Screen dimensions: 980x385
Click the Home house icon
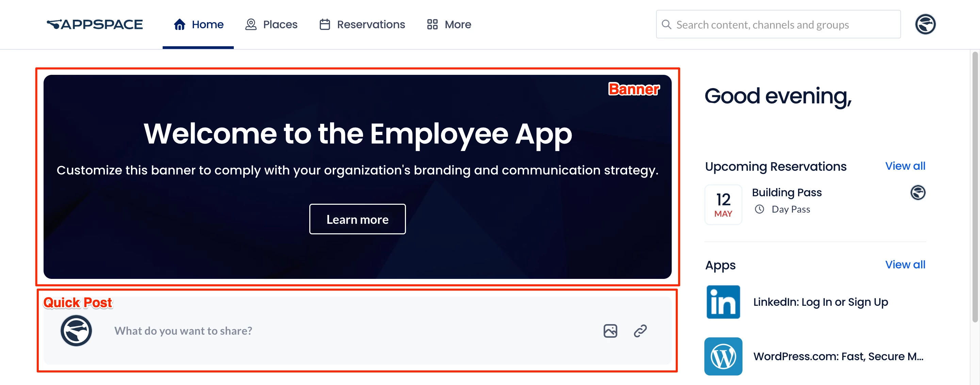coord(180,24)
